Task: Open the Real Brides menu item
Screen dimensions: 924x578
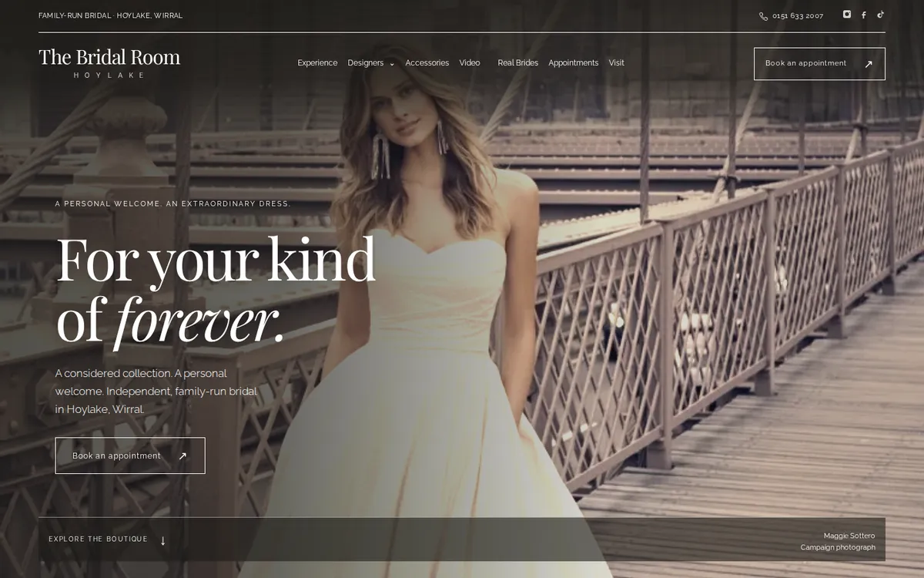Action: 517,63
